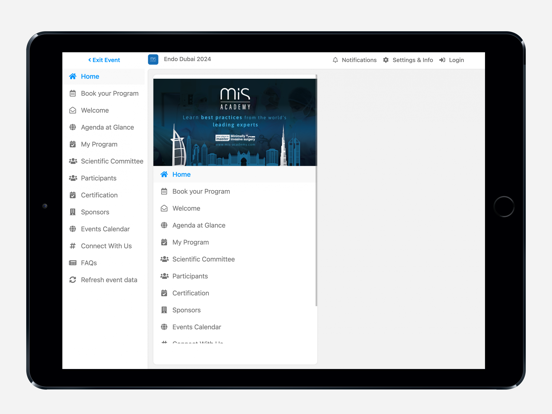Screen dimensions: 552x414
Task: Open Scientific Committee in sidebar
Action: point(112,161)
